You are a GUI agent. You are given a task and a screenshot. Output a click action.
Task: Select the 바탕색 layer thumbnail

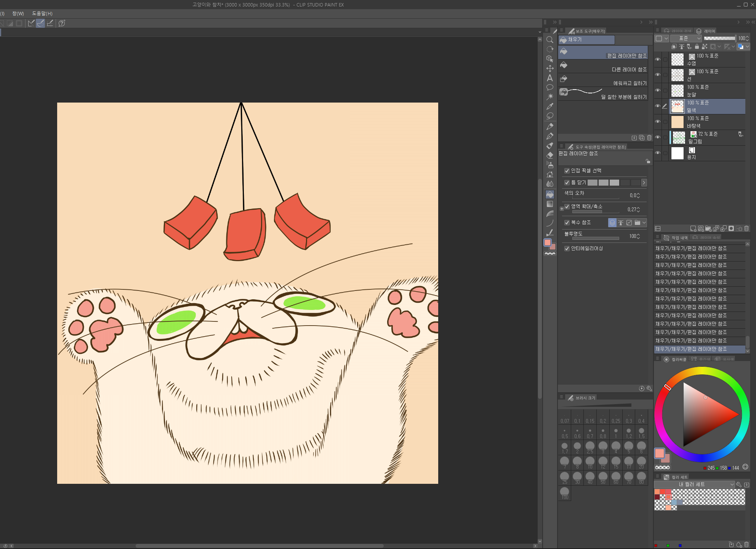tap(677, 122)
